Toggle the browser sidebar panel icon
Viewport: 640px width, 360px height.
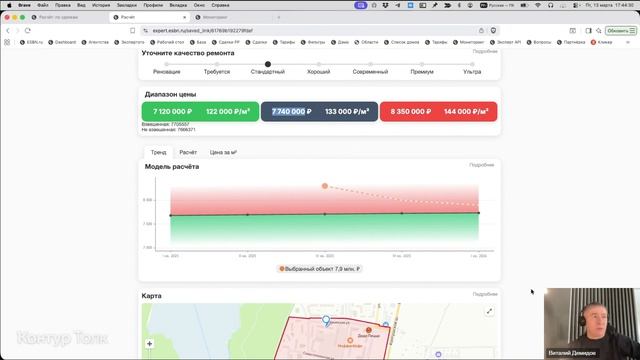click(x=588, y=31)
